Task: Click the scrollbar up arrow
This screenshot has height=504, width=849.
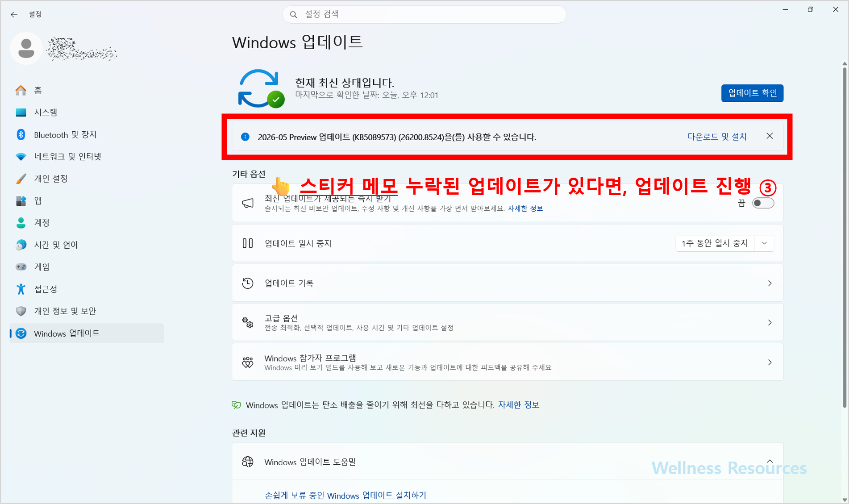Action: click(x=844, y=64)
